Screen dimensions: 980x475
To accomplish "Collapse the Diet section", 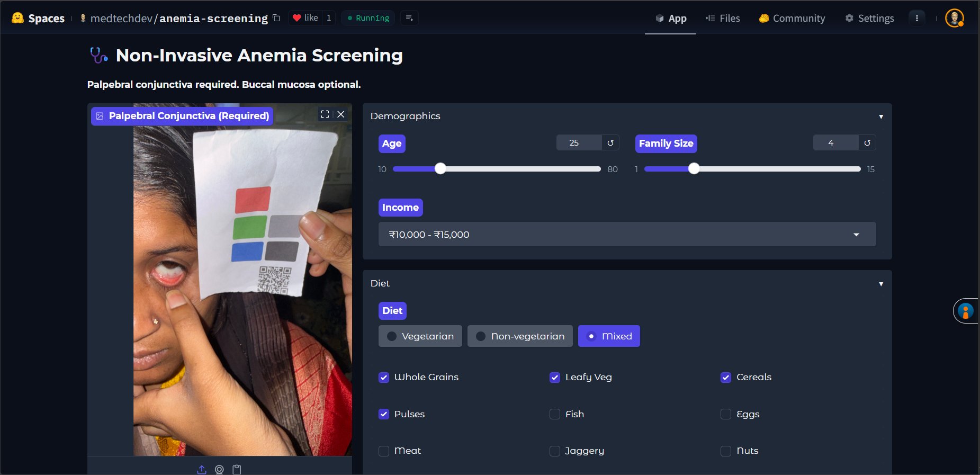I will click(881, 284).
